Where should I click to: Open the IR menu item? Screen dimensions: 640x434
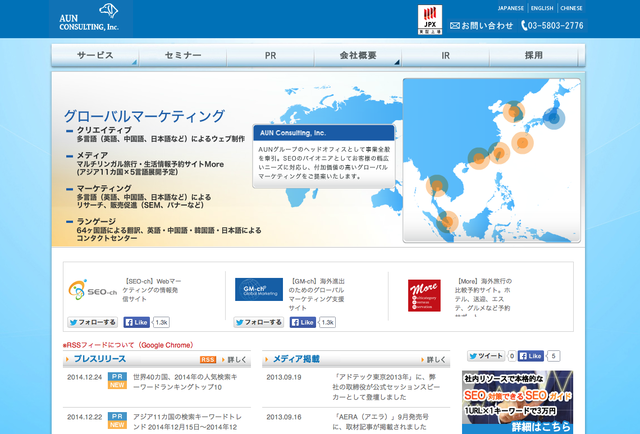446,56
